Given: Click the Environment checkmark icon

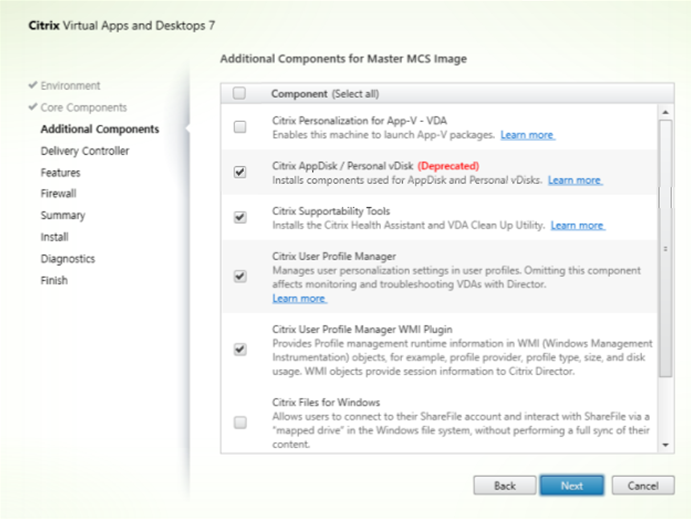Looking at the screenshot, I should tap(32, 85).
